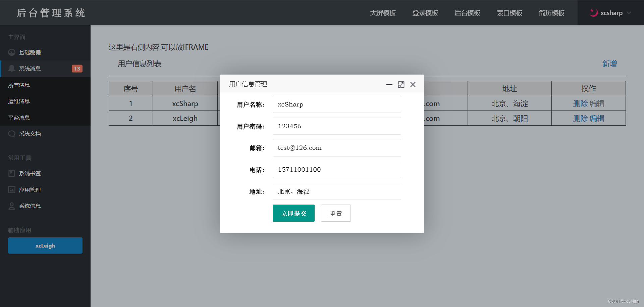Focus the 电话 input field

[337, 170]
